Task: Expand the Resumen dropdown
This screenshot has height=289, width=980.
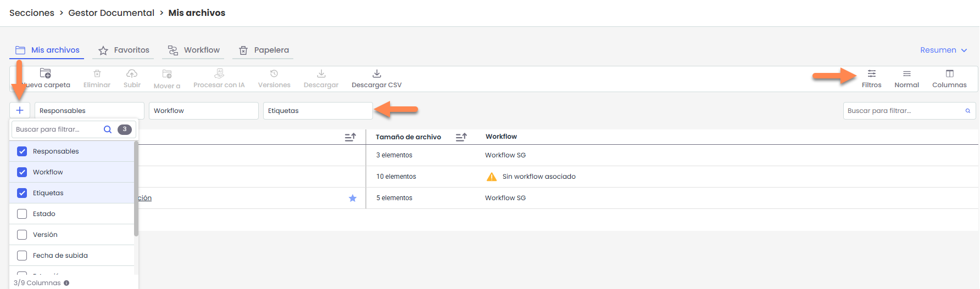Action: (943, 50)
